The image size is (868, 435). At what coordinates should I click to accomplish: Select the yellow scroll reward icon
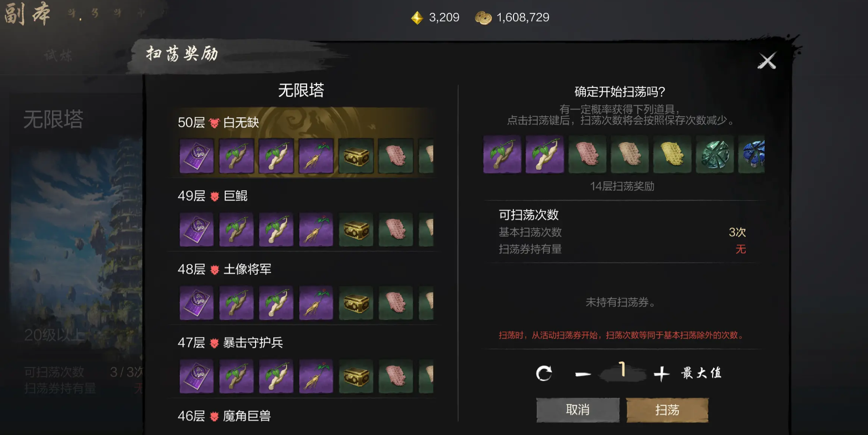coord(672,154)
